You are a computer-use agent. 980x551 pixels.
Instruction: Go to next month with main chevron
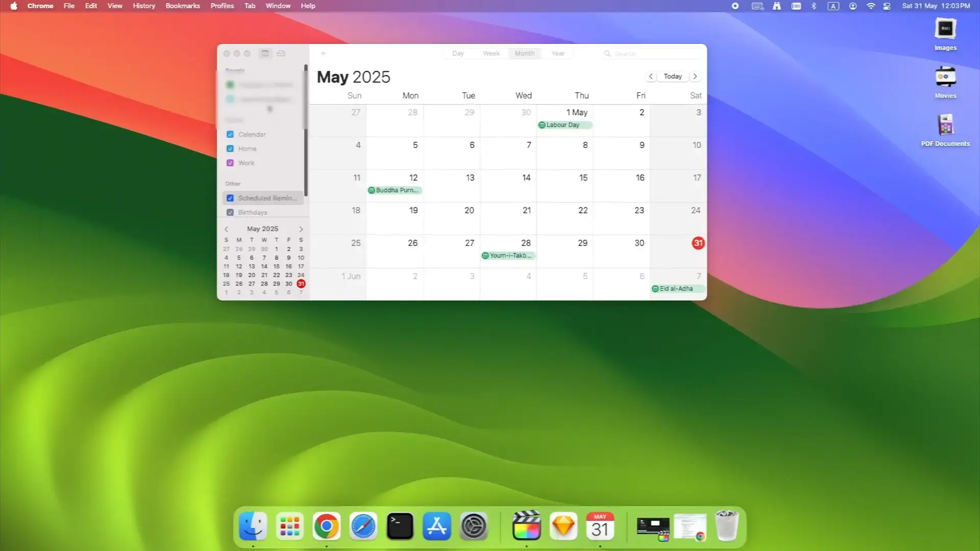[695, 76]
